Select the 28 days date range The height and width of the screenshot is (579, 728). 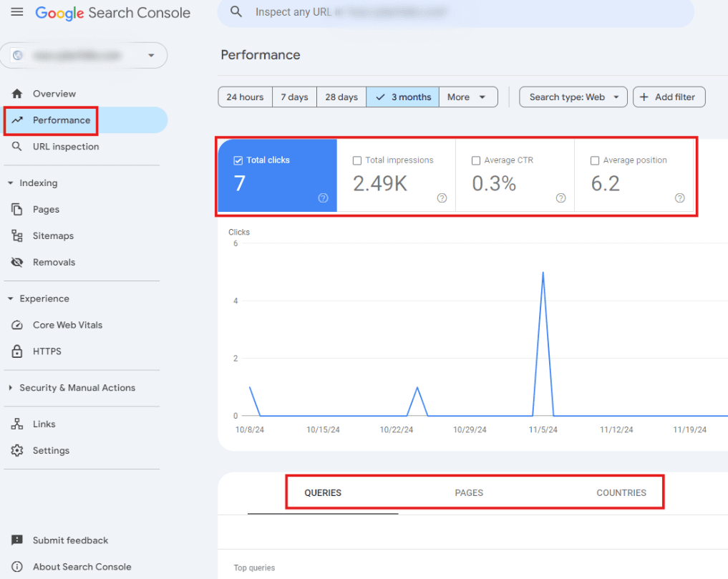point(341,97)
